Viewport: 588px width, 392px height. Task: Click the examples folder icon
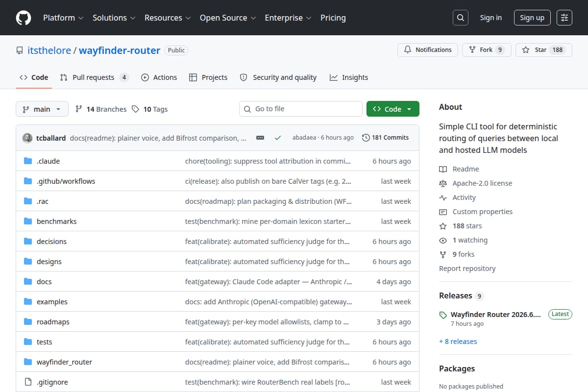pos(28,302)
